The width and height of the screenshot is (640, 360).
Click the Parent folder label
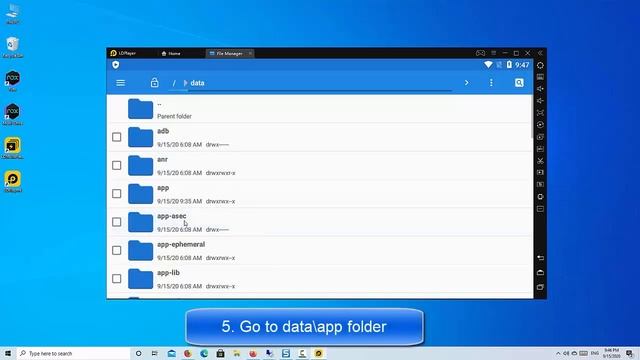[174, 116]
